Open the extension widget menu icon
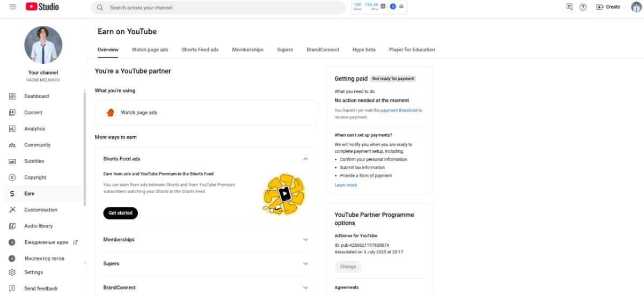Image resolution: width=644 pixels, height=295 pixels. (x=401, y=6)
